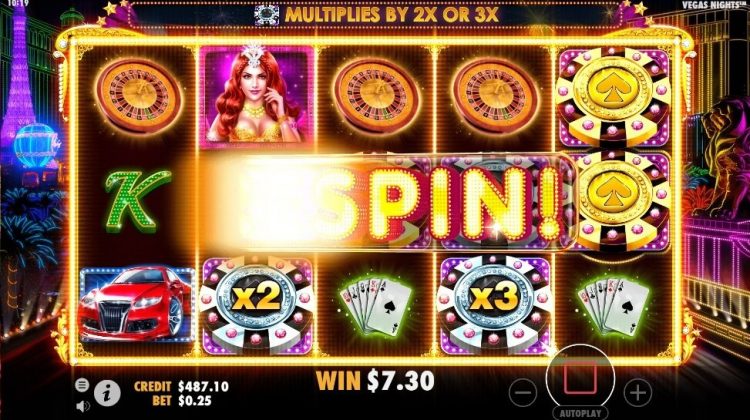Select the red-haired showgirl symbol
The height and width of the screenshot is (420, 750).
click(256, 96)
